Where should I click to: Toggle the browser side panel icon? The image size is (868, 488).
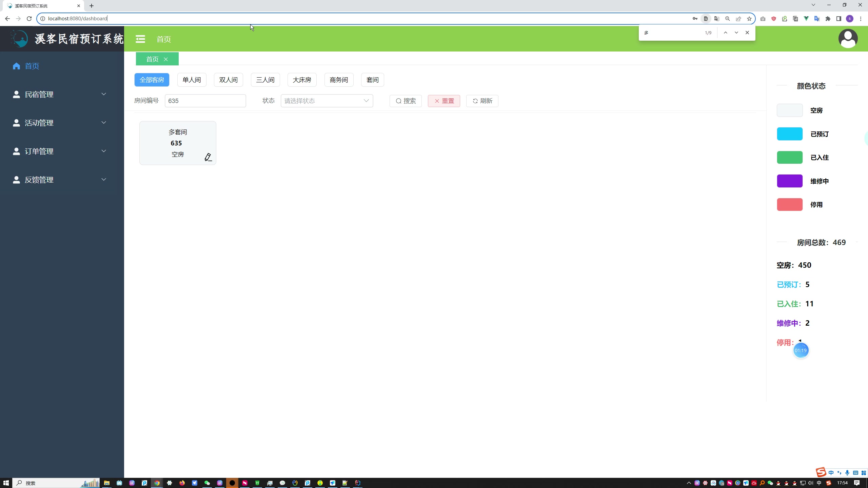pos(839,19)
